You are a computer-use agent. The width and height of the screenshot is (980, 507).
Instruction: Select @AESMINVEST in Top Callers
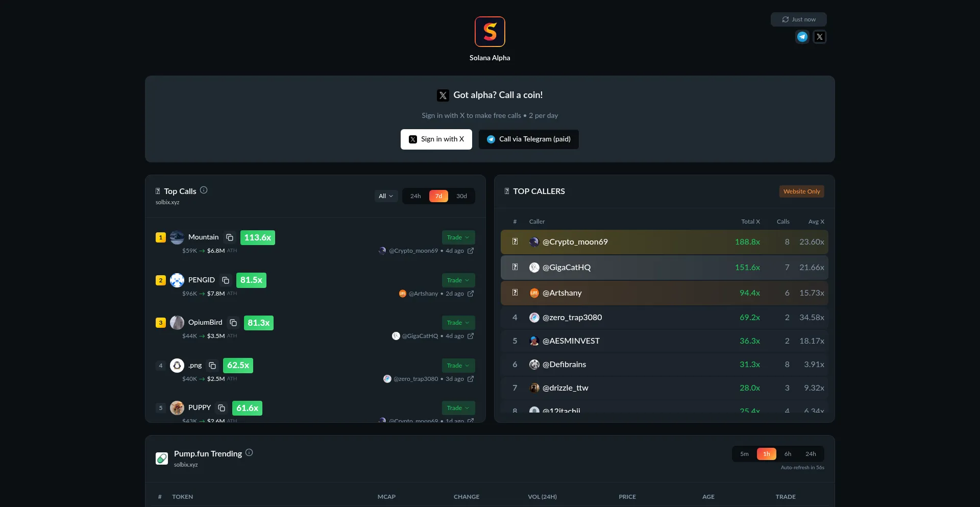tap(665, 341)
